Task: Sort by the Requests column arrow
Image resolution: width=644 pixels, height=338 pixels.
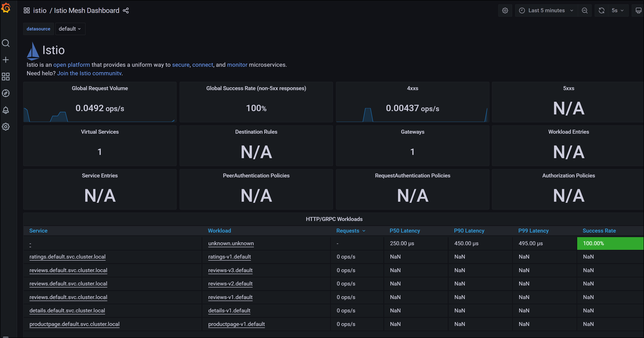Action: (x=364, y=231)
